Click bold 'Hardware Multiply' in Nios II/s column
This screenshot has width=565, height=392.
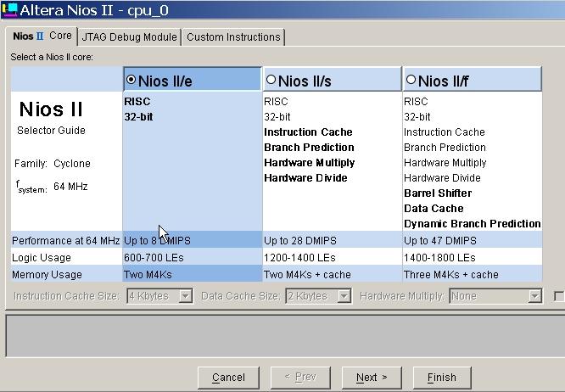click(x=309, y=163)
